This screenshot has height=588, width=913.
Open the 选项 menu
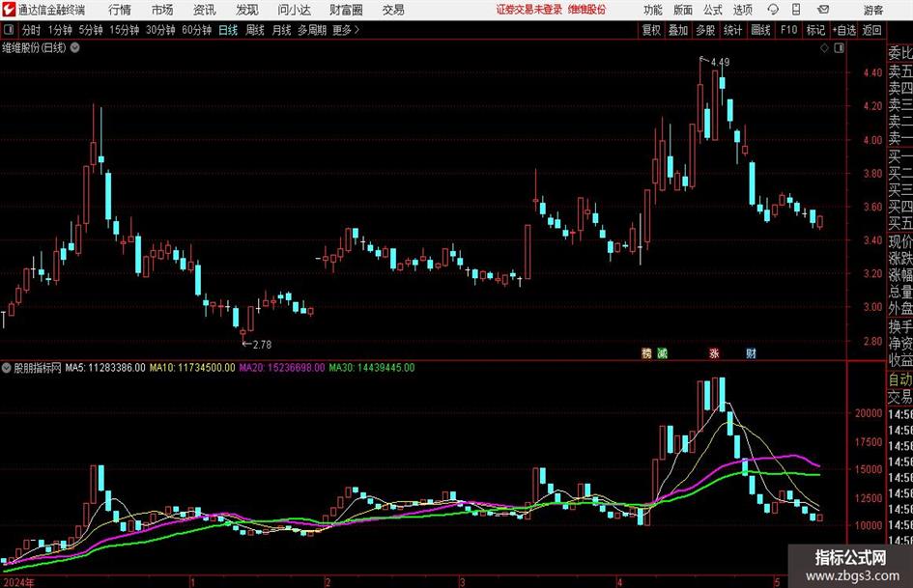pos(742,10)
